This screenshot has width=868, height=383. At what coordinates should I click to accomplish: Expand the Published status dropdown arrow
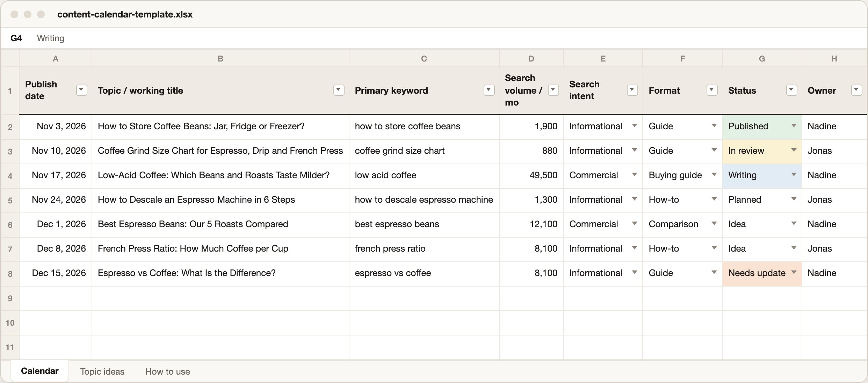[x=794, y=126]
